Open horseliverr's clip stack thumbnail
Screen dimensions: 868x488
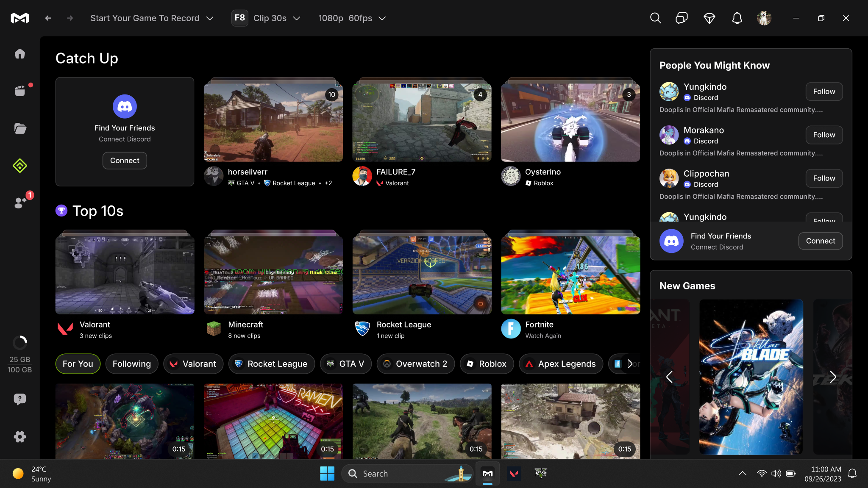coord(273,122)
